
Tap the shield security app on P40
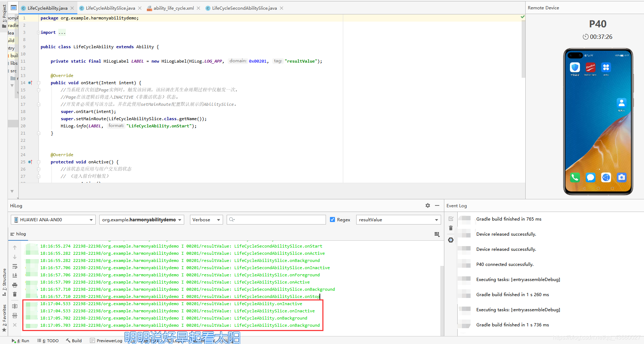[x=575, y=67]
